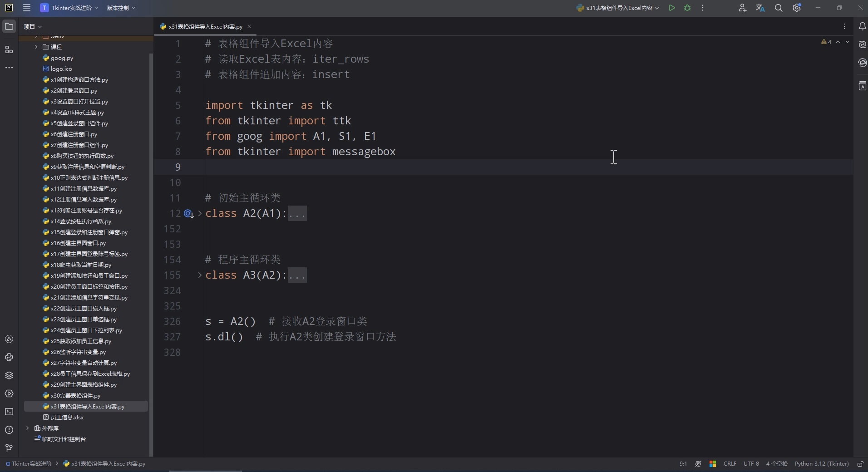The image size is (868, 472).
Task: Open the Notifications bell
Action: pos(863,26)
